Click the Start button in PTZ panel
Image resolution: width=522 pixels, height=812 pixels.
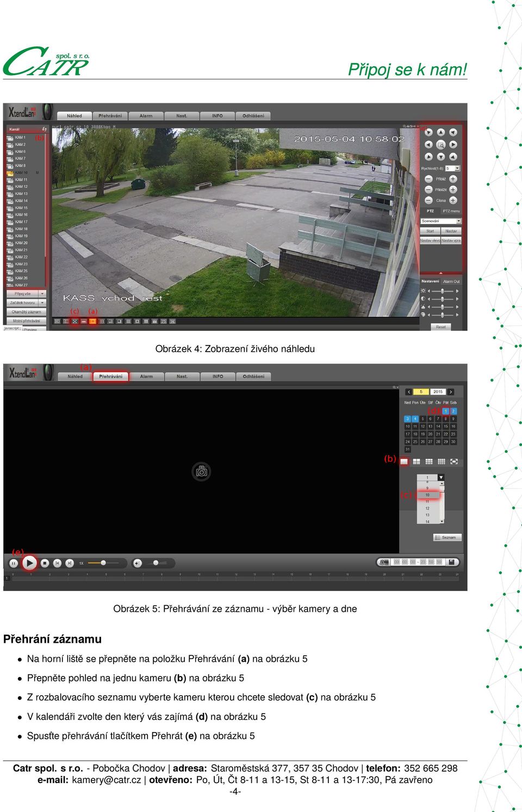point(430,231)
